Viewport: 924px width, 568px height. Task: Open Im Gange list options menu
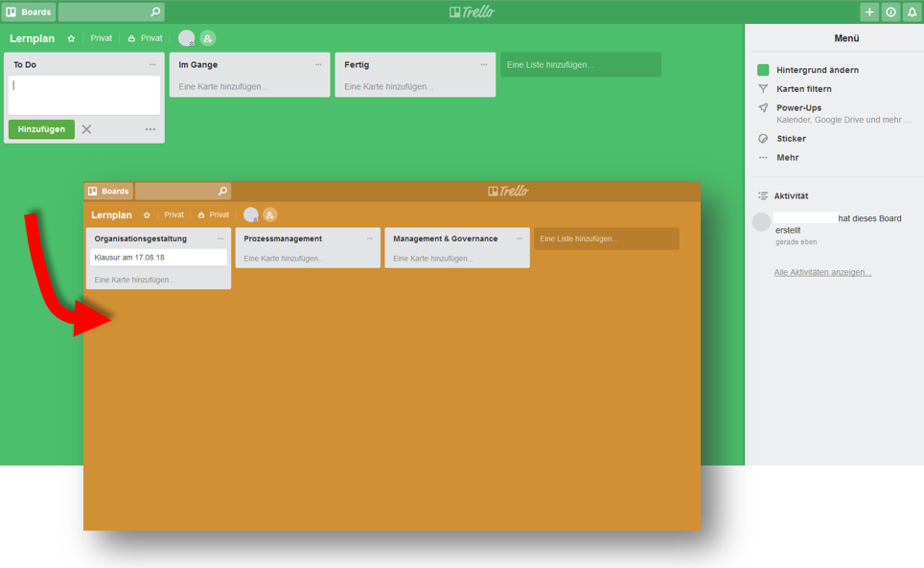(x=318, y=65)
